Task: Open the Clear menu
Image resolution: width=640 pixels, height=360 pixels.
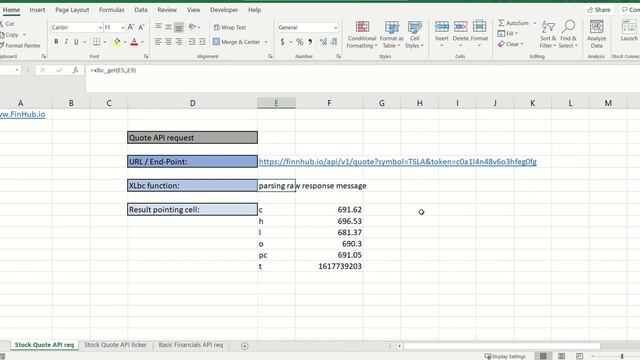Action: (510, 44)
